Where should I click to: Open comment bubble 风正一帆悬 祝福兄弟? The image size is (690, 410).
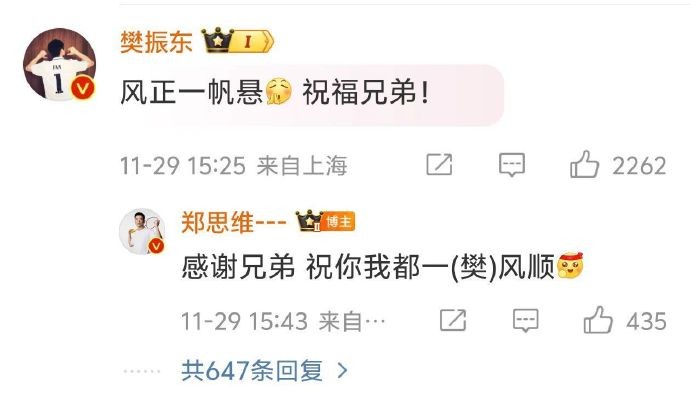312,95
